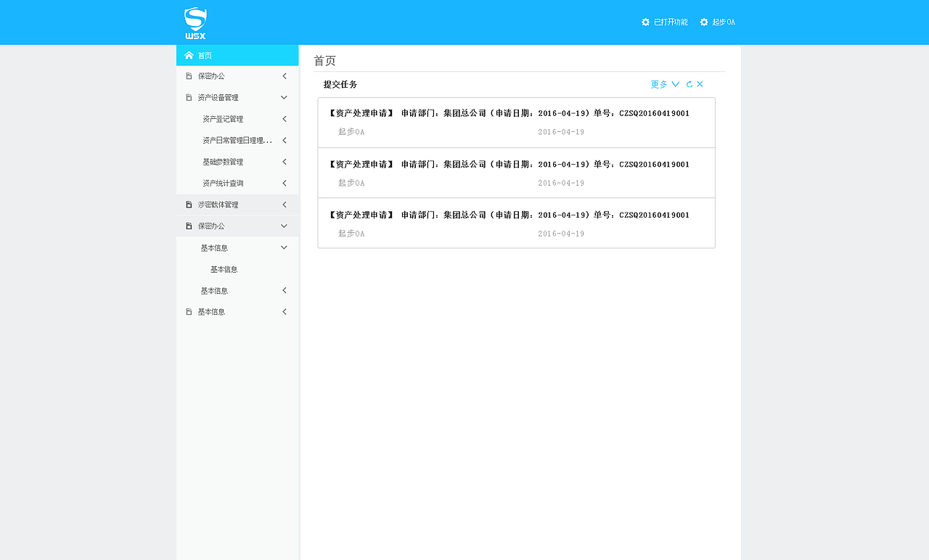Expand the chevron next to 资产统计查询
This screenshot has width=929, height=560.
pyautogui.click(x=285, y=184)
